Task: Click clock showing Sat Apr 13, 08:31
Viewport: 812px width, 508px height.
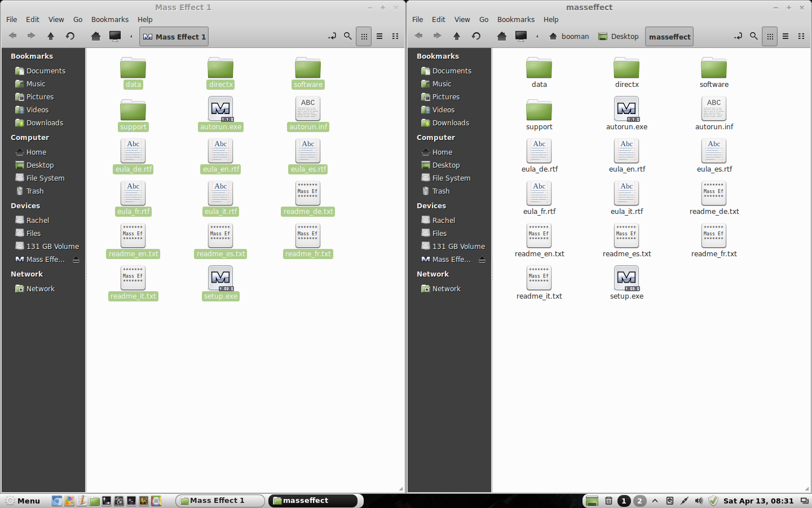Action: click(758, 501)
